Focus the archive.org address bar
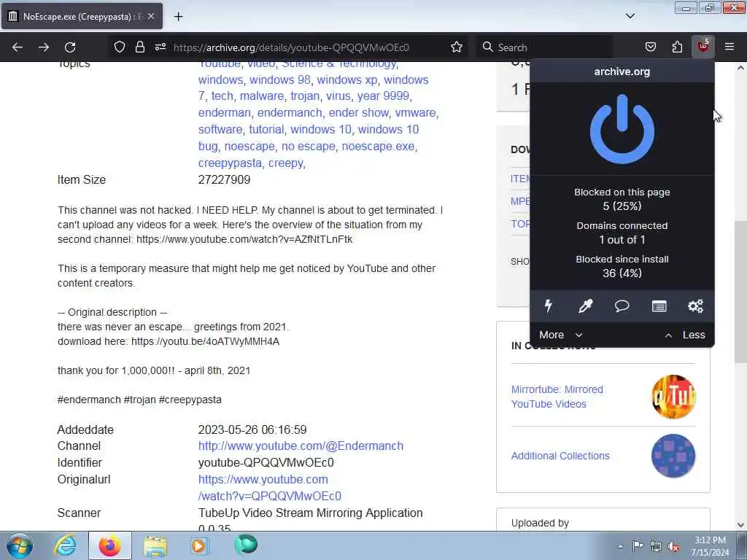Screen dimensions: 747x560 [x=290, y=47]
